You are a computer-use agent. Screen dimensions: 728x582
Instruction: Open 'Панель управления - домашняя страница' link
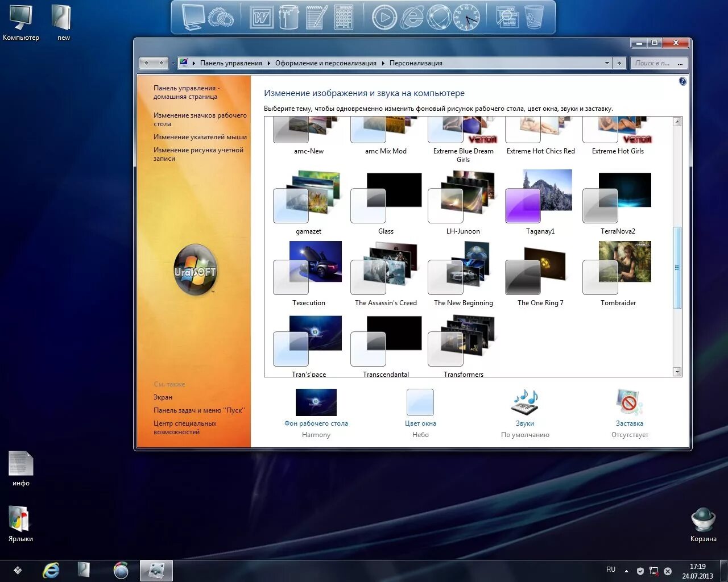[186, 92]
